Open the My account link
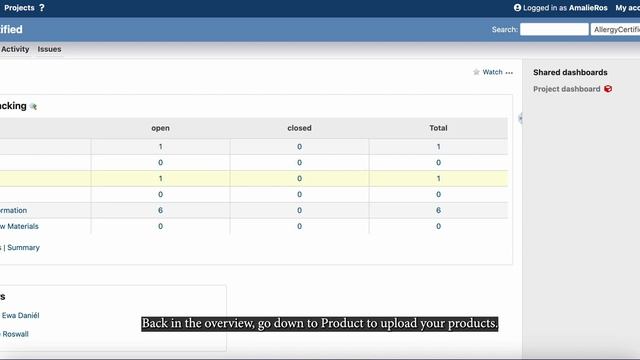Viewport: 640px width, 360px height. [627, 8]
